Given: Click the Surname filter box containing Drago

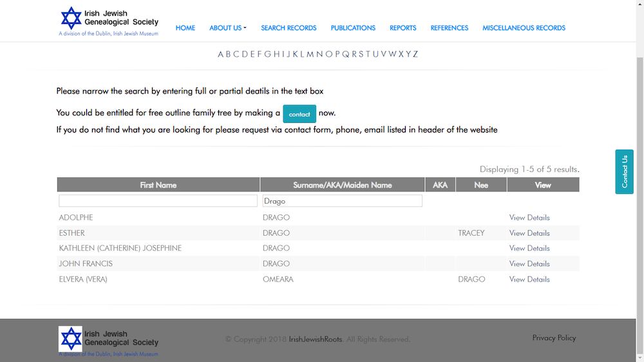Looking at the screenshot, I should (x=342, y=201).
